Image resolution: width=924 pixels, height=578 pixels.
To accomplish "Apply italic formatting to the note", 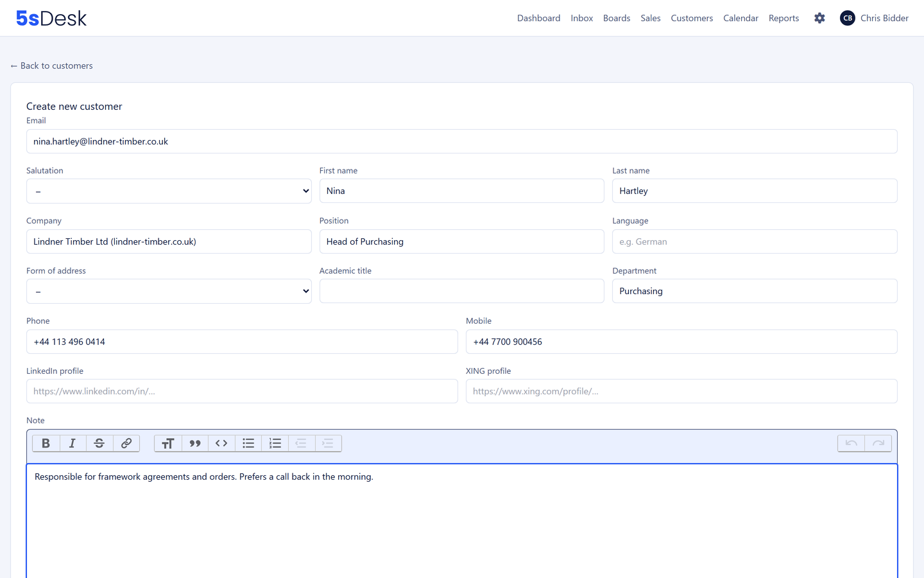I will pos(73,443).
